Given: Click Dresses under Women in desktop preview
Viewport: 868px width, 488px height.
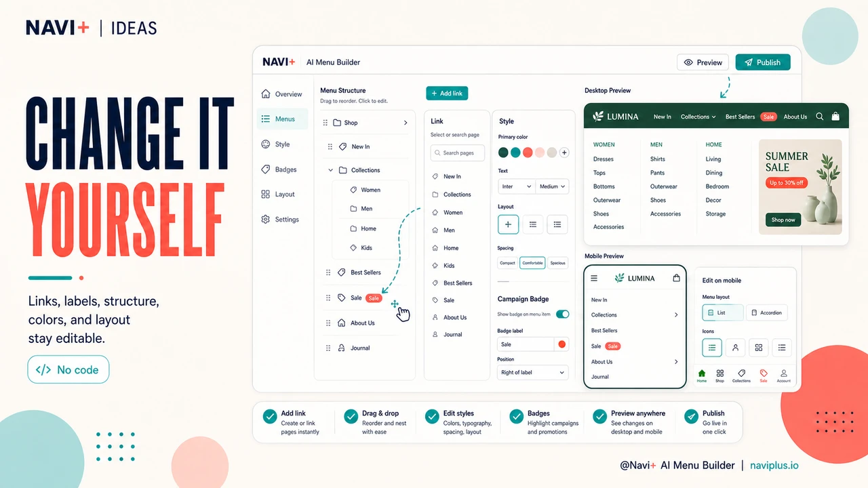Looking at the screenshot, I should coord(604,159).
